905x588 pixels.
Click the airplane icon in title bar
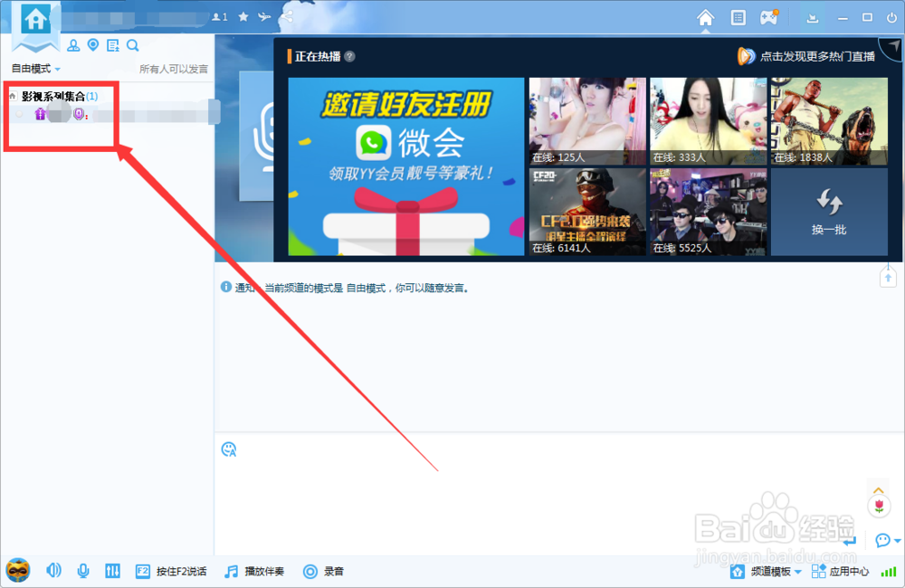264,16
